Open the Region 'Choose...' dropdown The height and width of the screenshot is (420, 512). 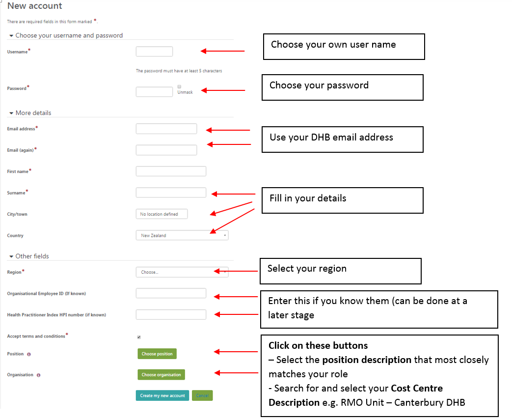point(182,272)
